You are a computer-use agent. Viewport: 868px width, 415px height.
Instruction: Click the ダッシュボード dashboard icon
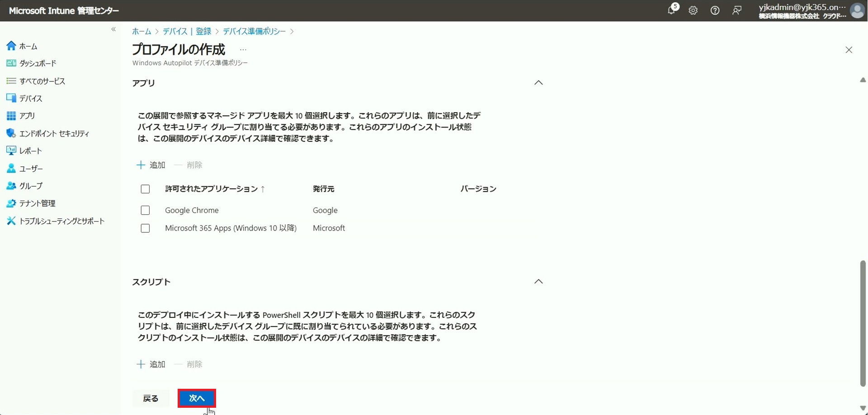11,63
